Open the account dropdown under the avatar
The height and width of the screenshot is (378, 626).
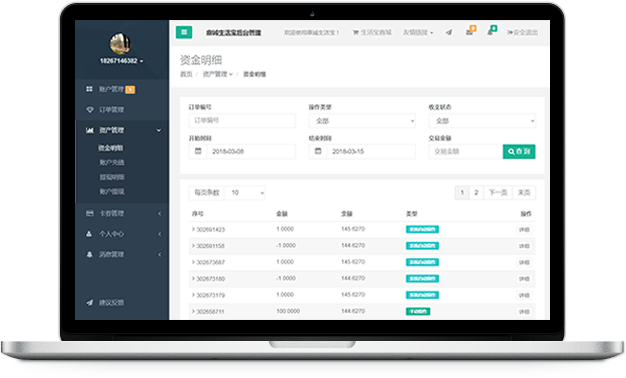coord(121,61)
